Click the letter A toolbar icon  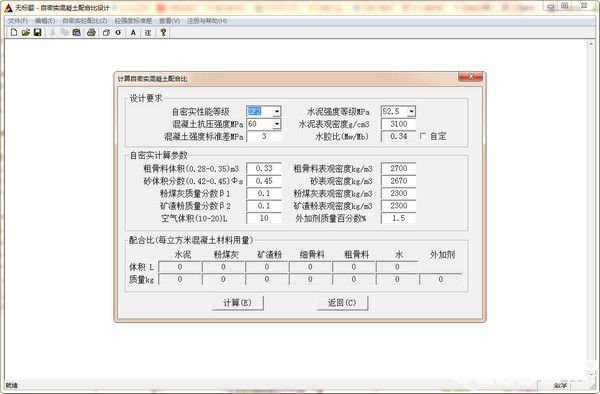[x=133, y=33]
